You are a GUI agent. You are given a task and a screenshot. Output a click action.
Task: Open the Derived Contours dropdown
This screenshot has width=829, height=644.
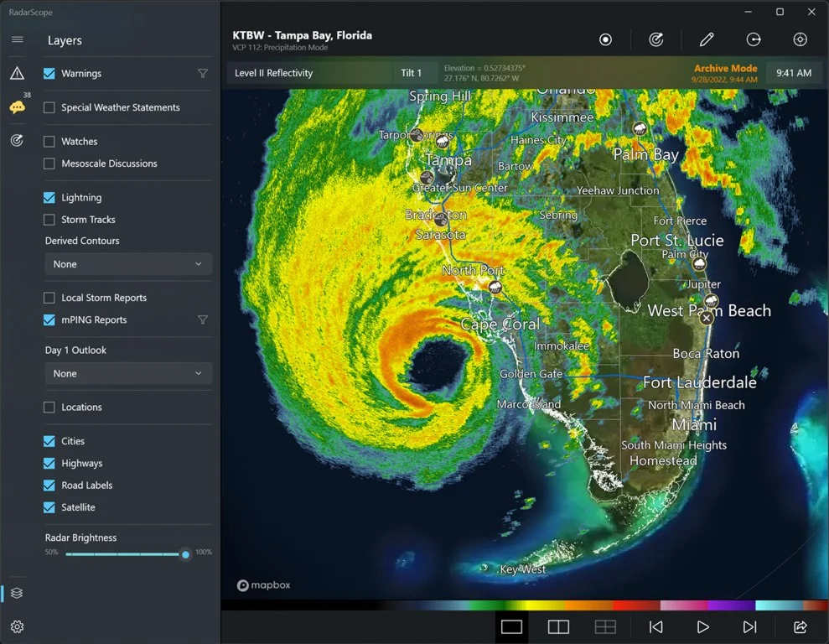[x=128, y=264]
